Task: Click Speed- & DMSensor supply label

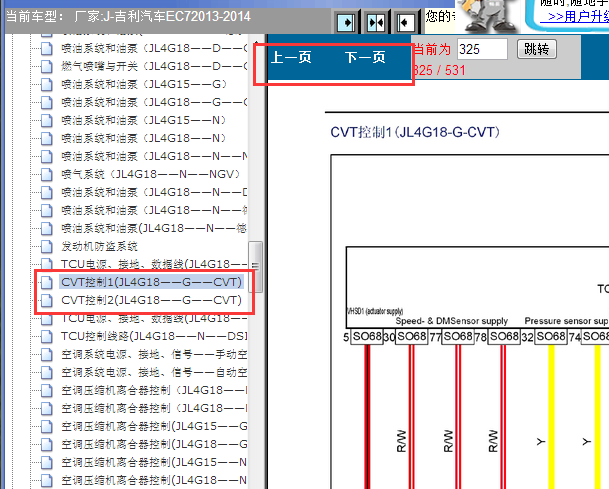Action: coord(452,321)
